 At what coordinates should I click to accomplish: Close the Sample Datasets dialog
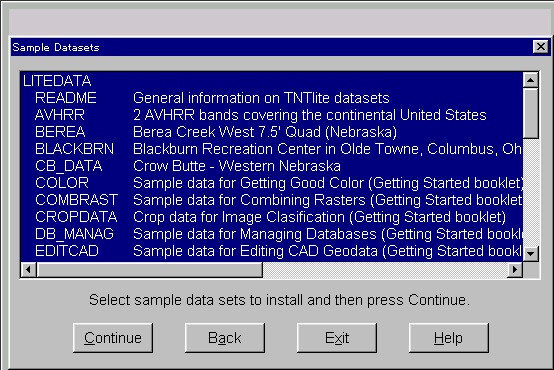pyautogui.click(x=541, y=47)
